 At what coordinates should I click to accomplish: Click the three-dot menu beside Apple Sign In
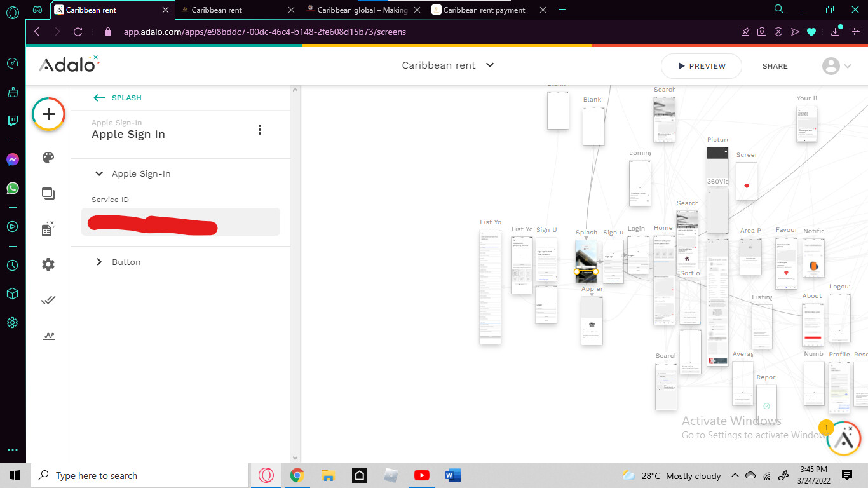tap(259, 130)
